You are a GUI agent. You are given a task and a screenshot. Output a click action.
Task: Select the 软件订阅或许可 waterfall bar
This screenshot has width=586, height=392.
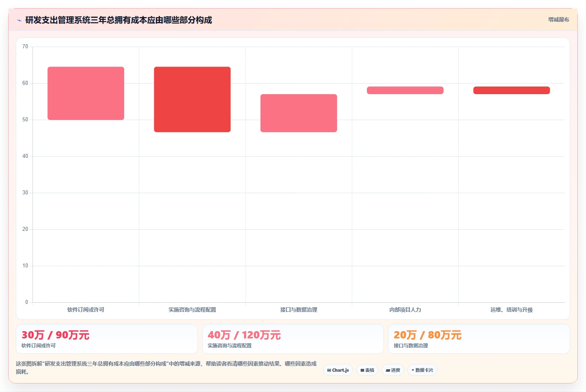click(86, 93)
